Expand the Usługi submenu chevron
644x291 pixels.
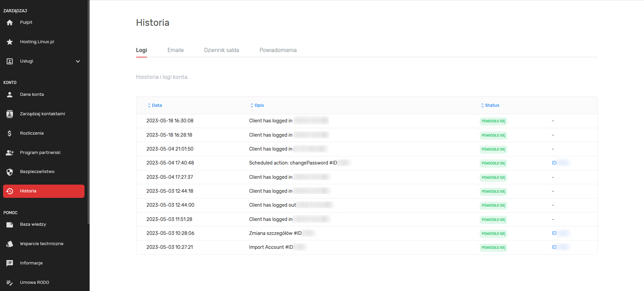(78, 61)
